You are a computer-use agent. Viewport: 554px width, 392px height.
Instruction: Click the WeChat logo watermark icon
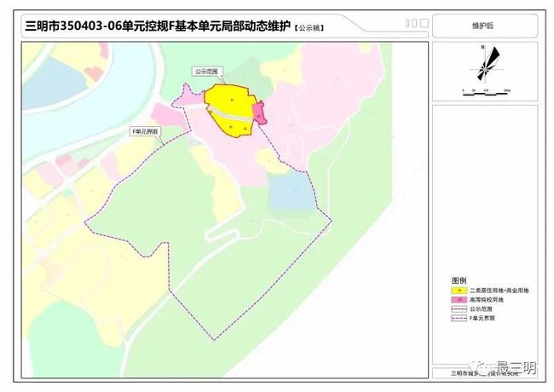(x=485, y=368)
